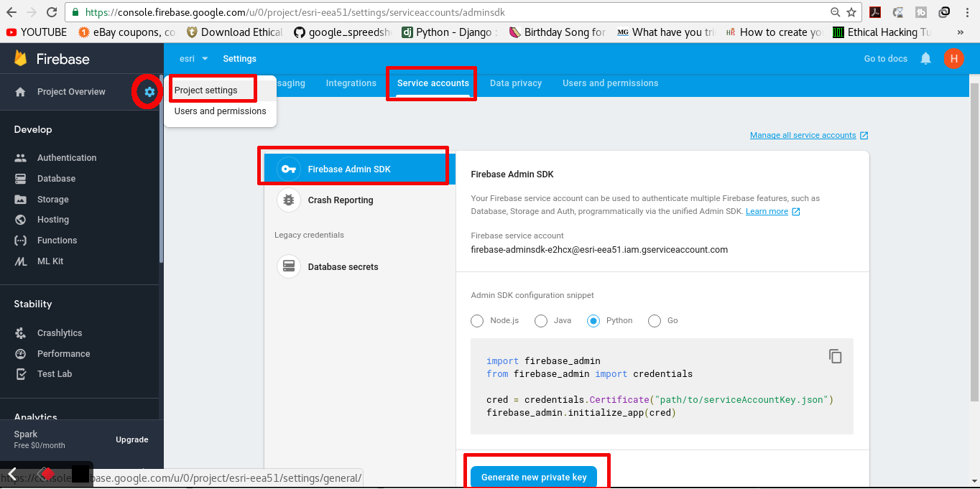
Task: Open the esri project dropdown
Action: pos(194,59)
